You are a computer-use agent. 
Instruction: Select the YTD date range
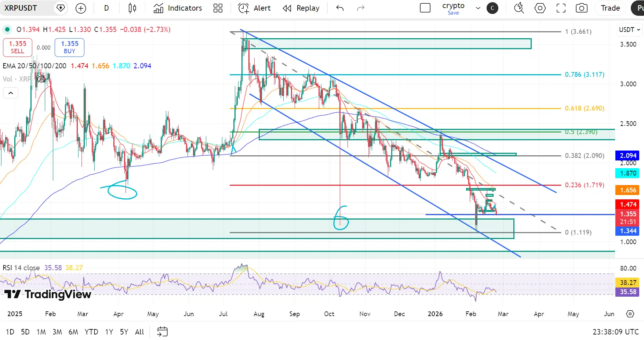91,332
